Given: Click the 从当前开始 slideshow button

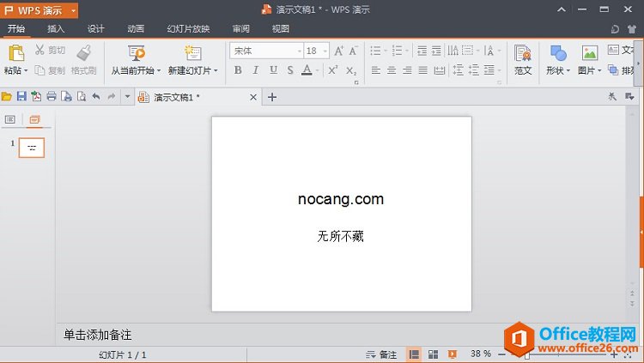Looking at the screenshot, I should coord(136,59).
